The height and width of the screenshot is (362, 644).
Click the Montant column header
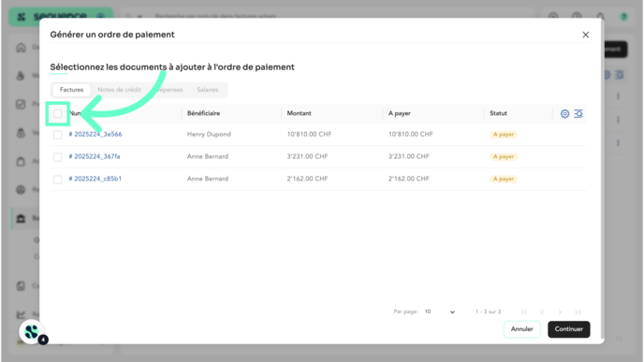click(299, 113)
